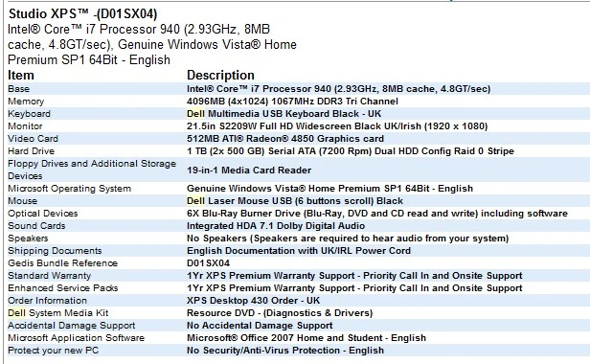This screenshot has height=364, width=590.
Task: Select the 6X Blu-Ray Burner Drive description
Action: 377,214
